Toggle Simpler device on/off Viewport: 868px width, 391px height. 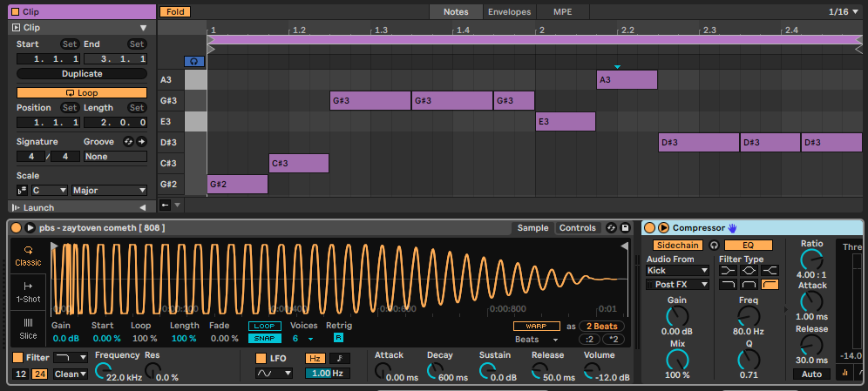click(16, 228)
